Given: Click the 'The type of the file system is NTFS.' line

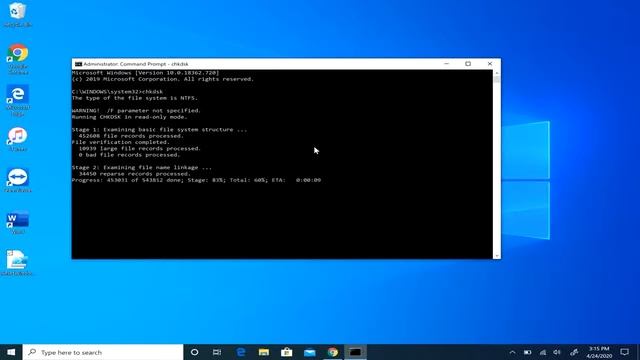Looking at the screenshot, I should click(135, 98).
